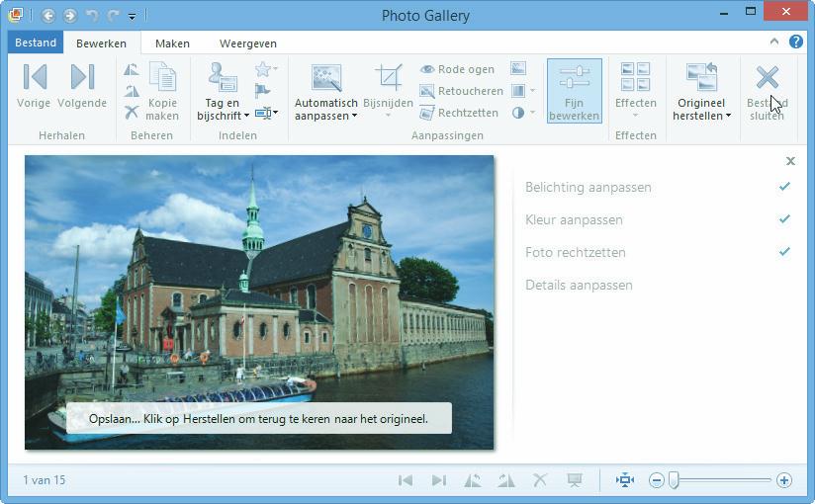The image size is (815, 504).
Task: Go to Volgende photo in ribbon
Action: click(x=82, y=87)
